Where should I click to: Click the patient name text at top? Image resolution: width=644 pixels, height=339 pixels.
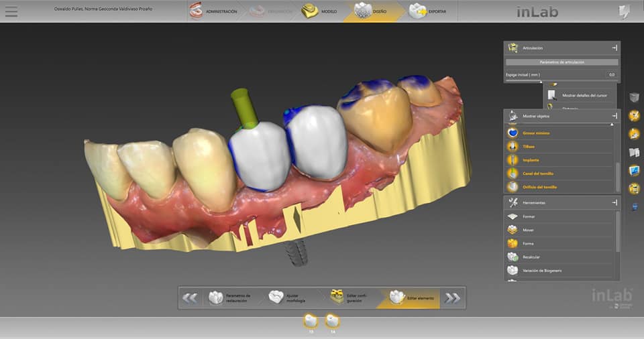(103, 9)
